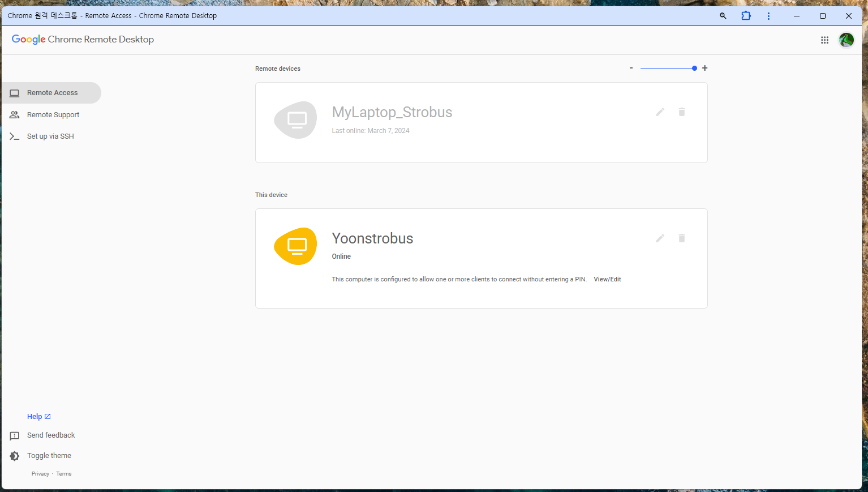Toggle theme between light and dark
This screenshot has height=492, width=868.
(49, 456)
